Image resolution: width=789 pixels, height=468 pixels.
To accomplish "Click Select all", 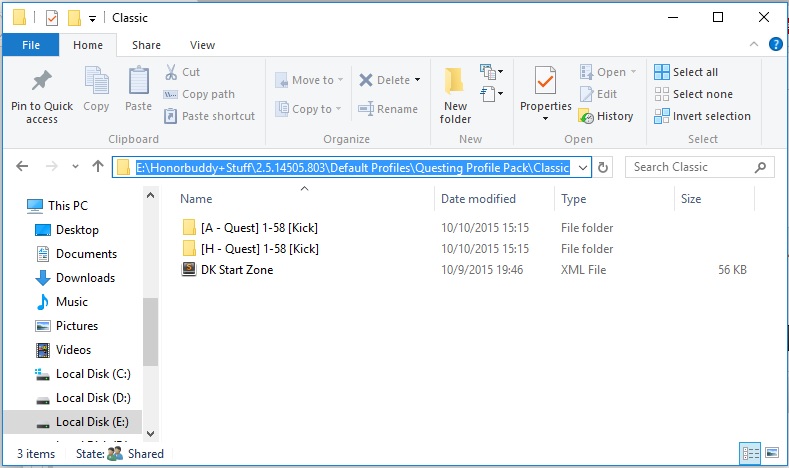I will (686, 72).
